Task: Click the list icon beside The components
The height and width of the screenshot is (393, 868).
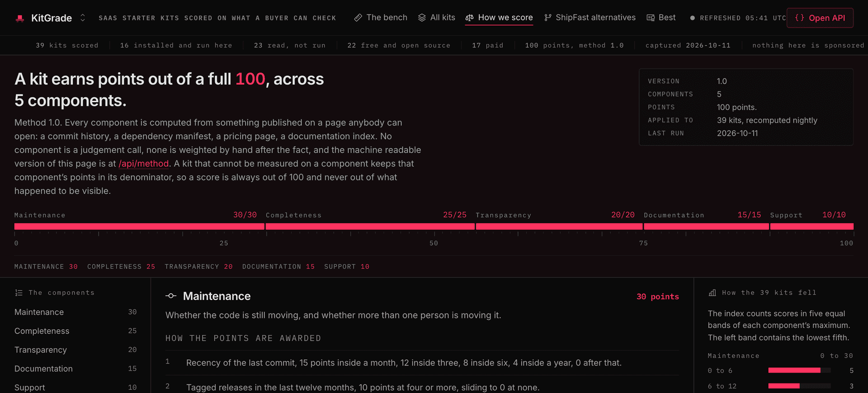Action: (x=19, y=293)
